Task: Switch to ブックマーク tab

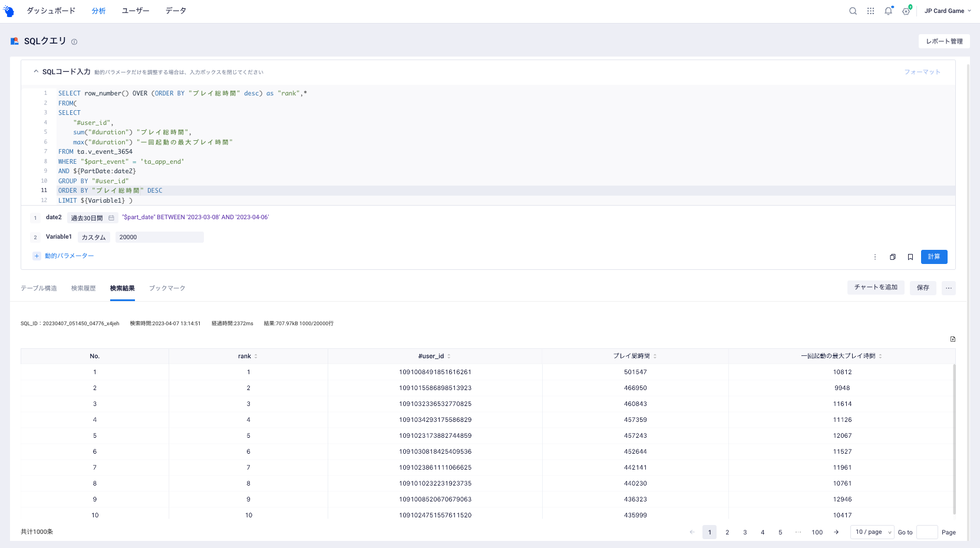Action: tap(167, 288)
